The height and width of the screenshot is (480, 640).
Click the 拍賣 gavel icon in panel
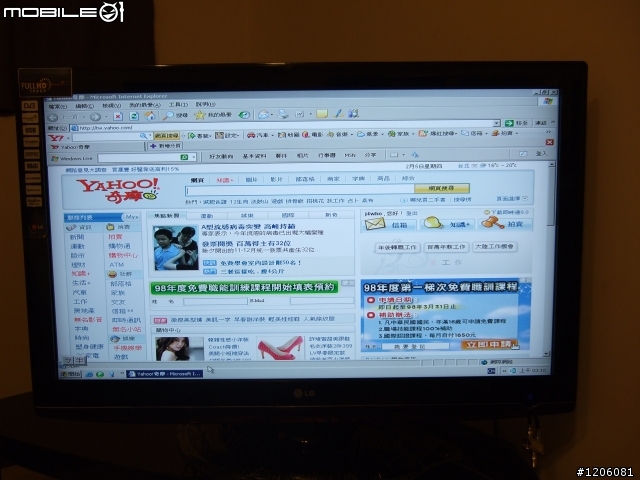click(x=491, y=223)
